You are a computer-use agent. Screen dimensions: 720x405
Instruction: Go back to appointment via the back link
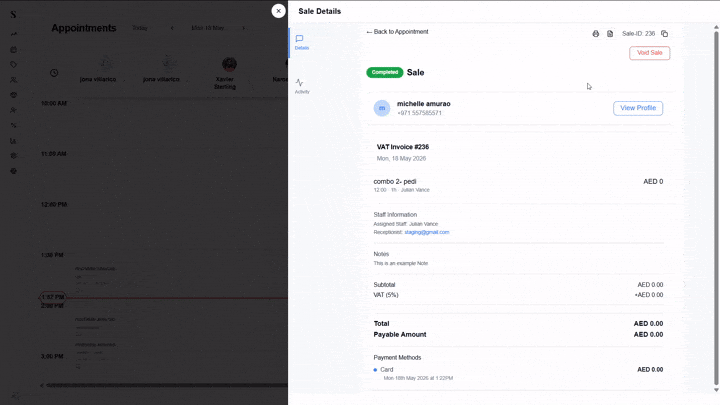click(x=397, y=32)
